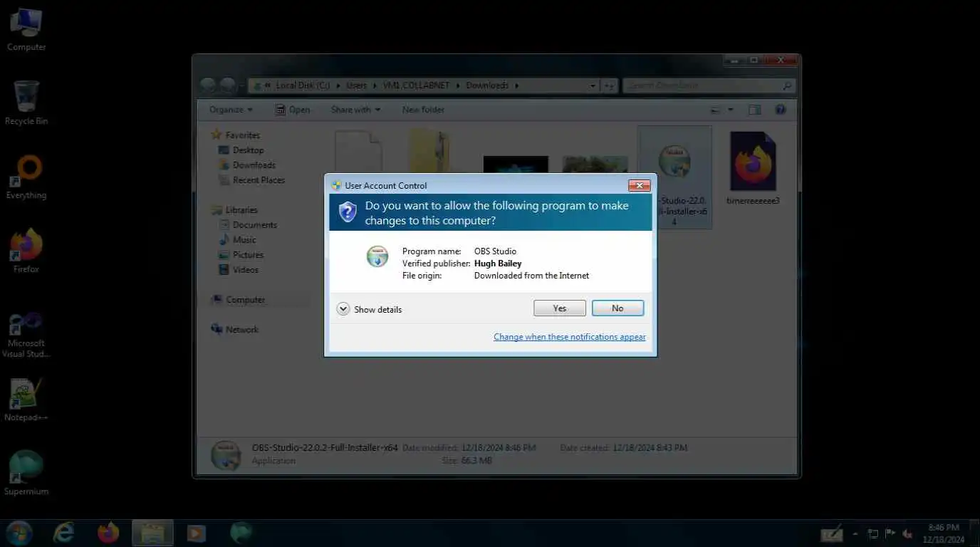Click Explorer's change view icon
Viewport: 980px width, 547px height.
(x=717, y=110)
